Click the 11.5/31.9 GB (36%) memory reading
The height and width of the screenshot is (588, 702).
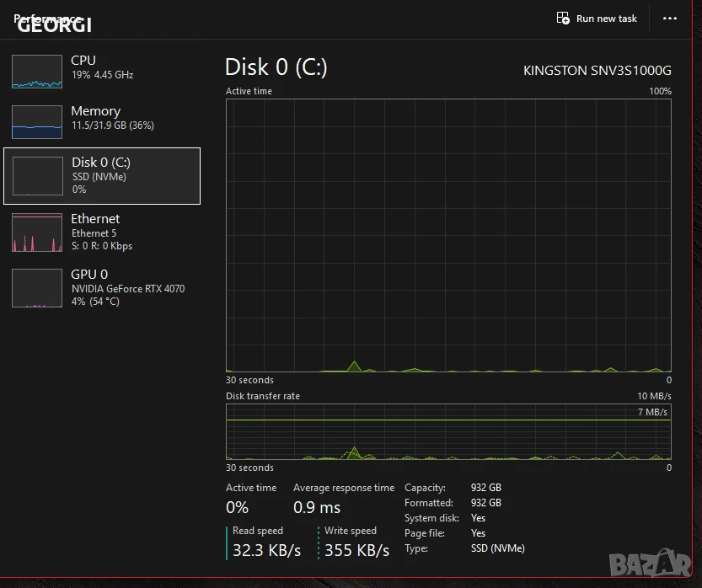113,126
